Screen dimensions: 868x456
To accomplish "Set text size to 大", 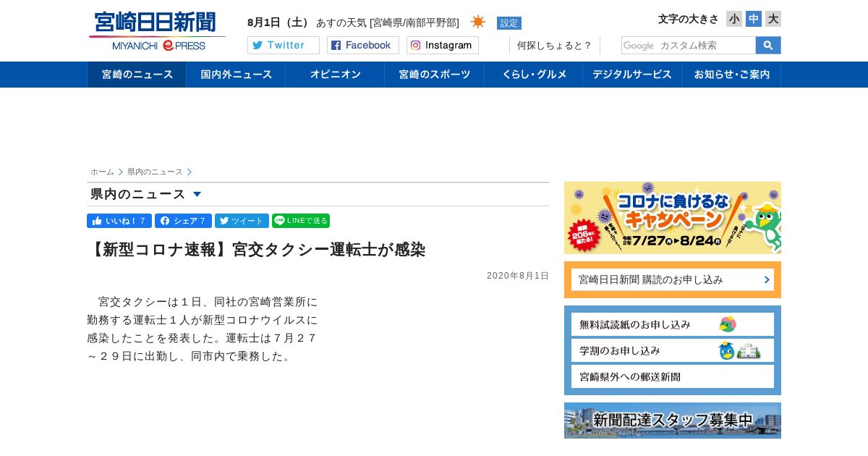I will coord(773,19).
